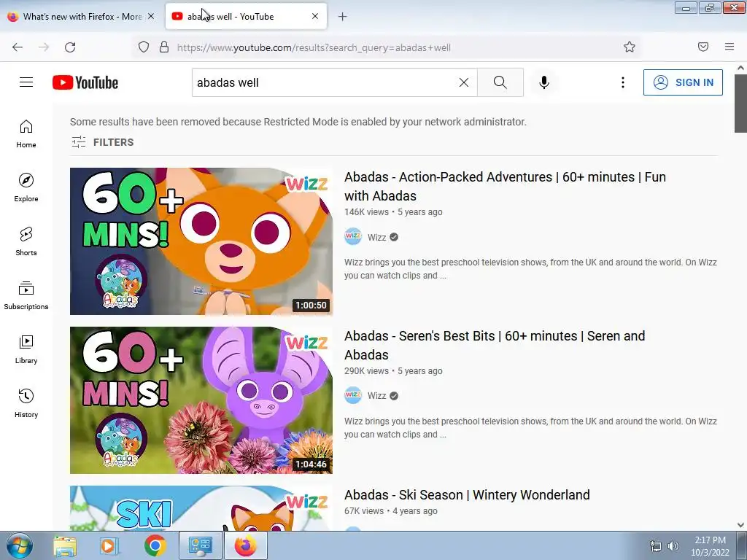Open Windows Explorer folder in taskbar
This screenshot has width=747, height=560.
(x=65, y=545)
